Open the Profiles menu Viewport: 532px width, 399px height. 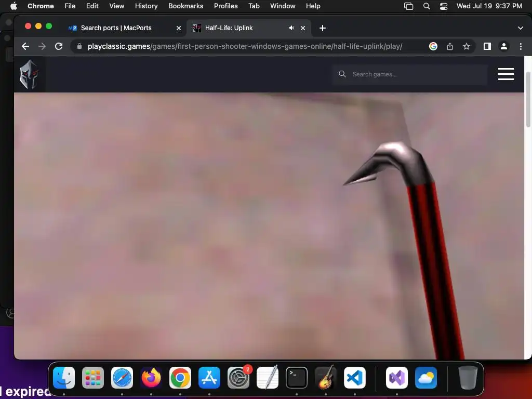tap(225, 6)
